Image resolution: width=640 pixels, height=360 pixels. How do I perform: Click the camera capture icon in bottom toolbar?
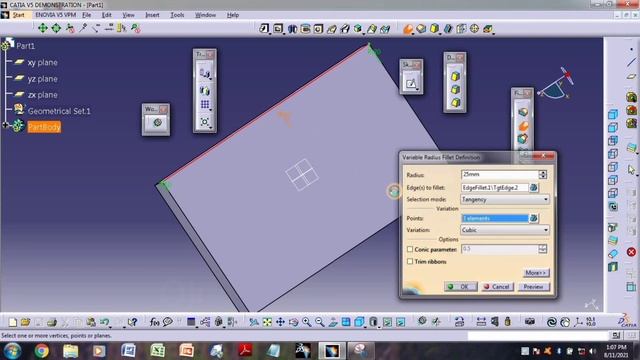pos(530,322)
